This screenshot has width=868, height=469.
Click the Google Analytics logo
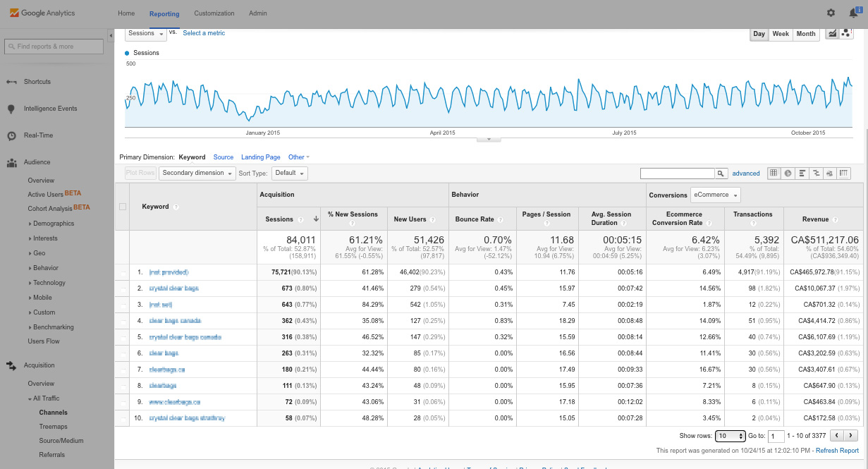[x=42, y=13]
